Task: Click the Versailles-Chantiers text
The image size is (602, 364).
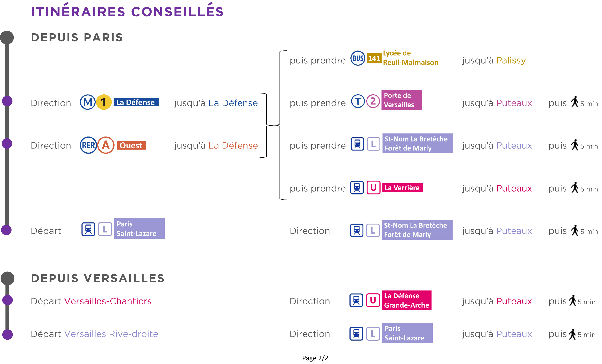Action: click(x=108, y=301)
